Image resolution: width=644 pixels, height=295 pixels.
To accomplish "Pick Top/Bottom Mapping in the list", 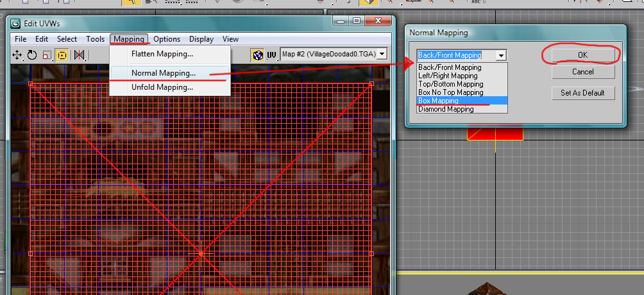I will point(462,84).
